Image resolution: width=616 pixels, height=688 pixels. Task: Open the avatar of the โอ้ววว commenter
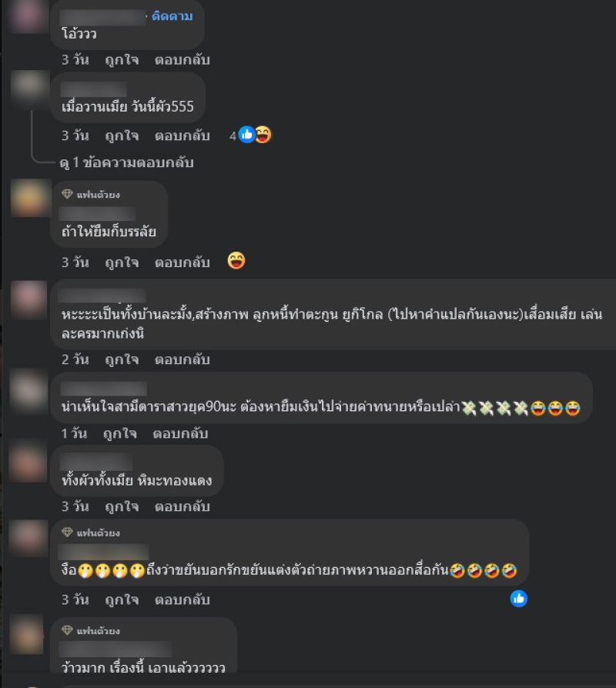point(28,15)
